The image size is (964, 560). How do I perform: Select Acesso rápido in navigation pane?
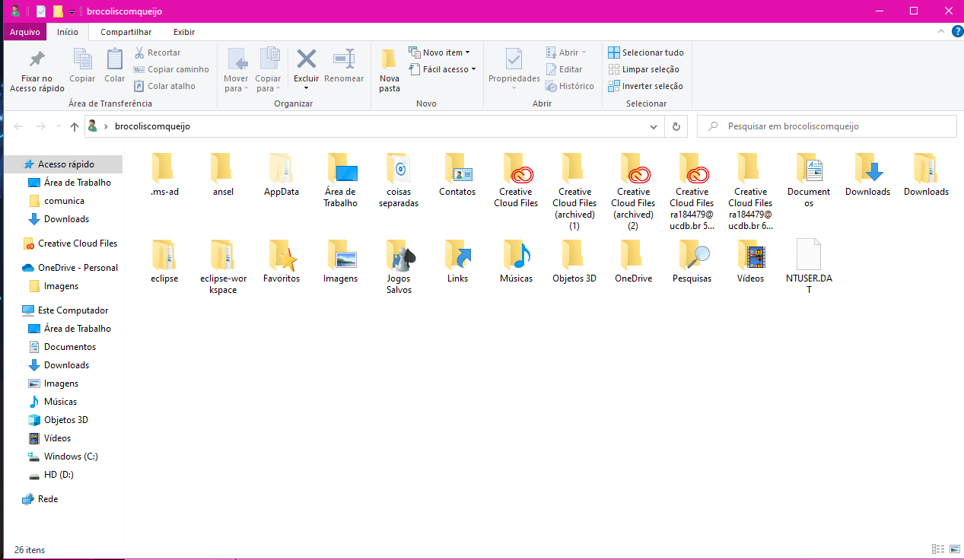pyautogui.click(x=62, y=164)
